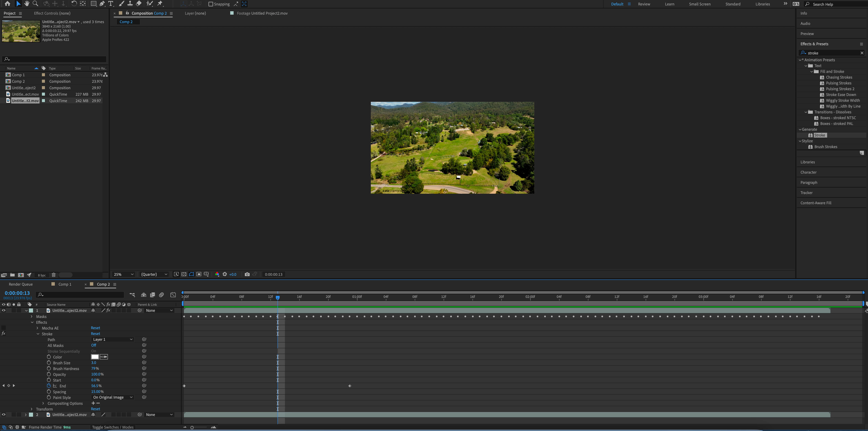Screen dimensions: 868x431
Task: Open the 25% magnification dropdown
Action: point(124,274)
